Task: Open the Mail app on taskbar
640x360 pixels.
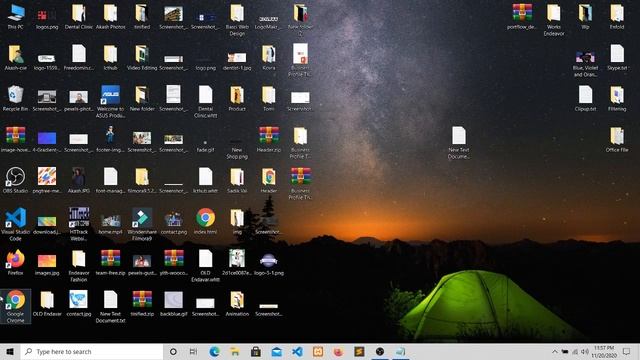Action: point(277,351)
